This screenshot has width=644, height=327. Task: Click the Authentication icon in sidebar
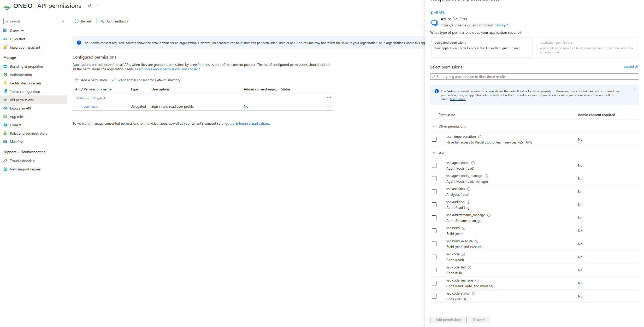5,75
